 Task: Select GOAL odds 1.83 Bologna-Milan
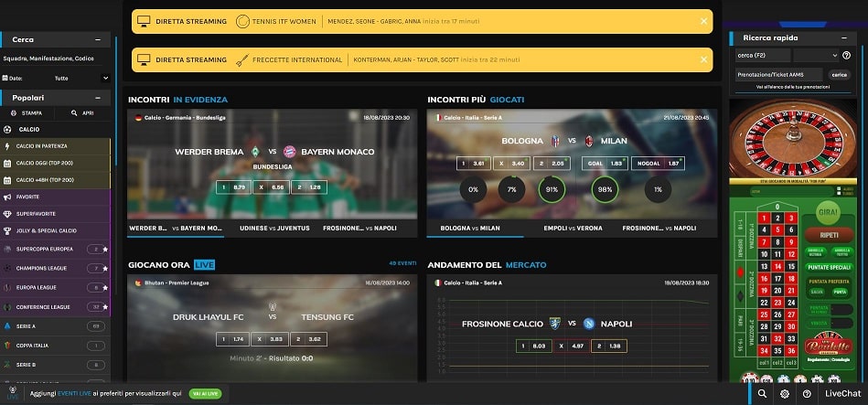[605, 164]
